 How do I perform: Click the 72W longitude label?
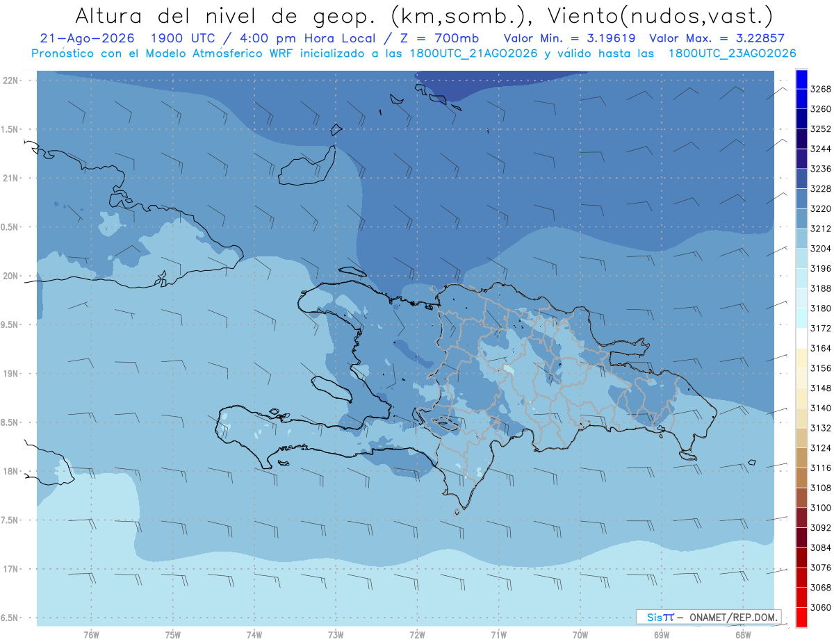417,635
